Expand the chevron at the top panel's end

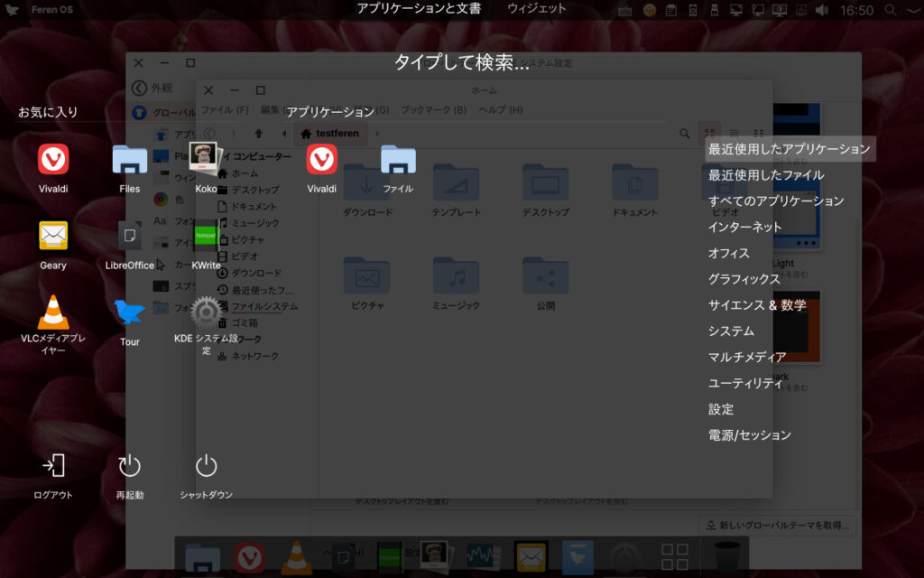click(913, 10)
